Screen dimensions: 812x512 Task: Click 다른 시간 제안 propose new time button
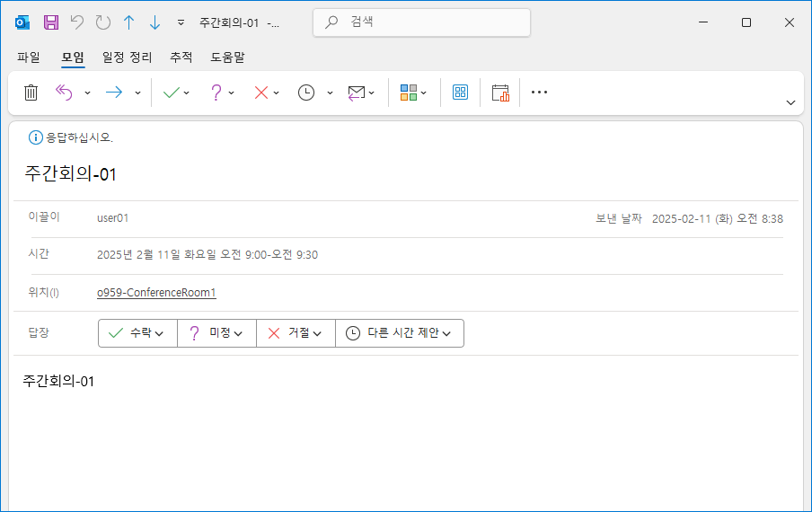(x=400, y=333)
